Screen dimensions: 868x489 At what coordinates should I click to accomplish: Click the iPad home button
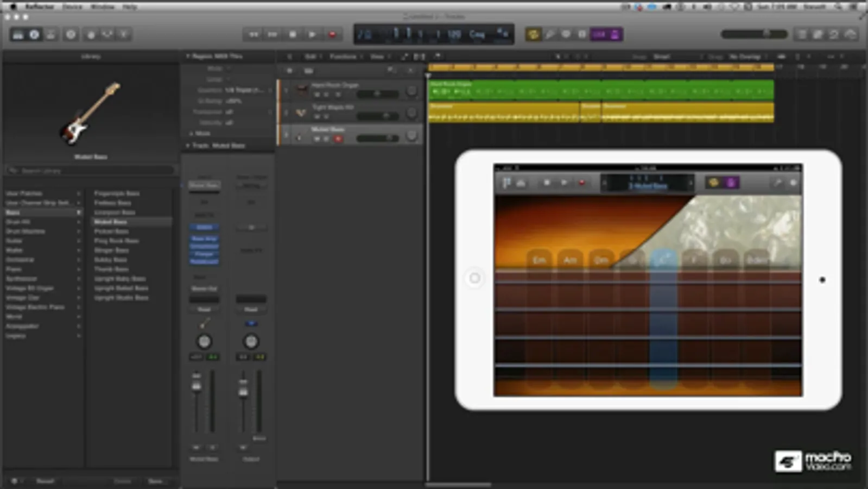pos(474,278)
